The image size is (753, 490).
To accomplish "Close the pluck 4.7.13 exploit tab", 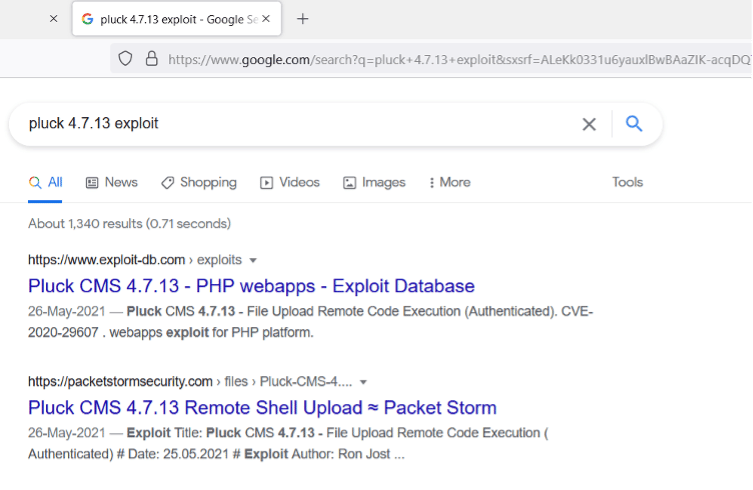I will 265,19.
